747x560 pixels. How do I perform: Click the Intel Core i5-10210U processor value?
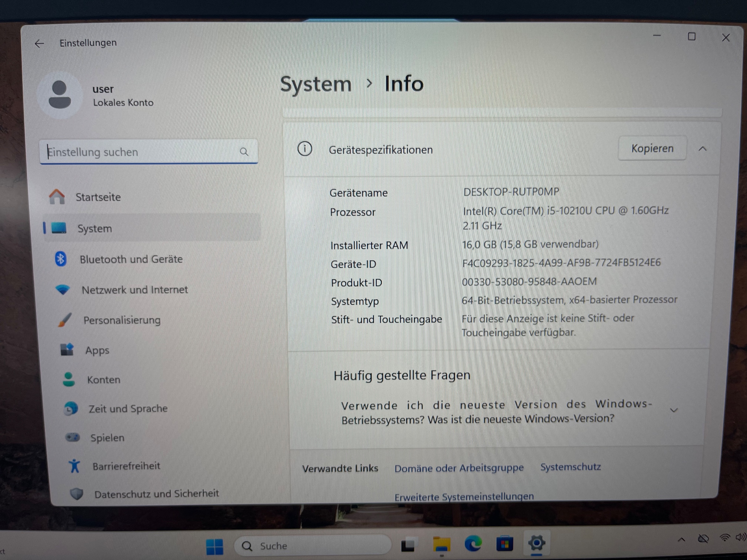pos(566,218)
